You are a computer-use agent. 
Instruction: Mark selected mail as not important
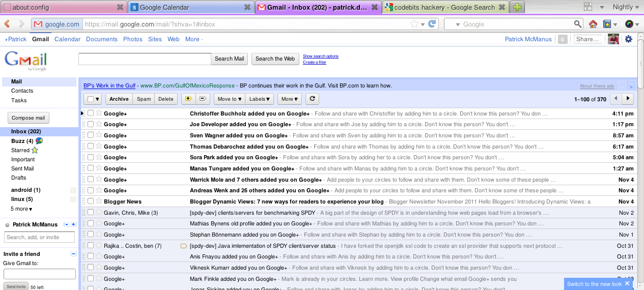click(x=203, y=99)
